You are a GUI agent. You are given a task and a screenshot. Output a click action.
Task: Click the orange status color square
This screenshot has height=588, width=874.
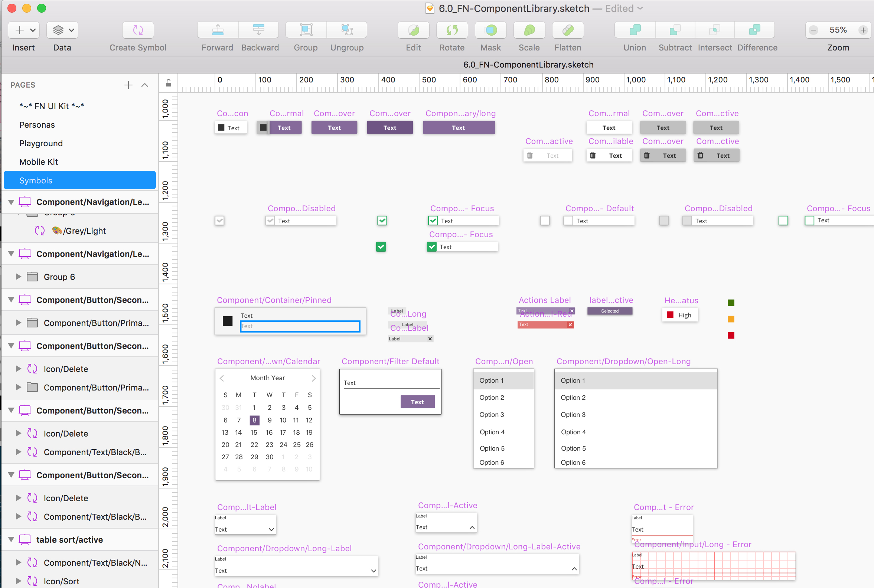point(731,319)
